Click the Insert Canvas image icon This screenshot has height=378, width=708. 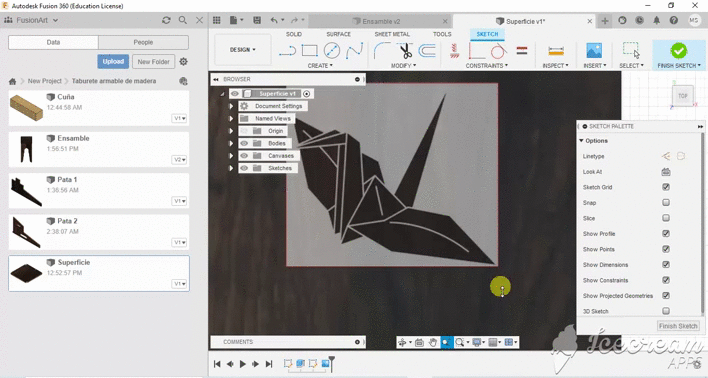click(594, 51)
